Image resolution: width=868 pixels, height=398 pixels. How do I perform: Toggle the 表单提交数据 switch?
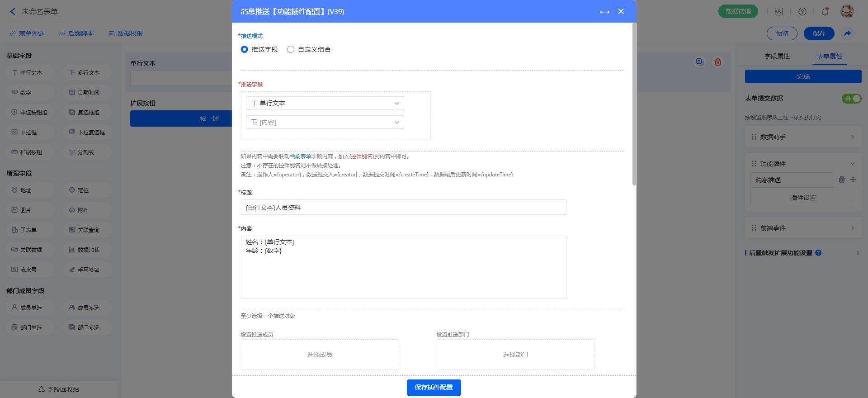(x=851, y=98)
